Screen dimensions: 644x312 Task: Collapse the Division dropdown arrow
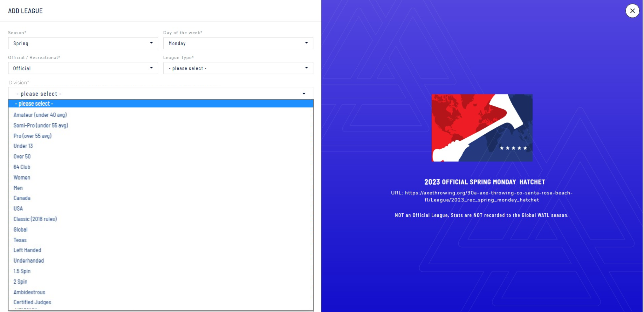click(x=304, y=94)
